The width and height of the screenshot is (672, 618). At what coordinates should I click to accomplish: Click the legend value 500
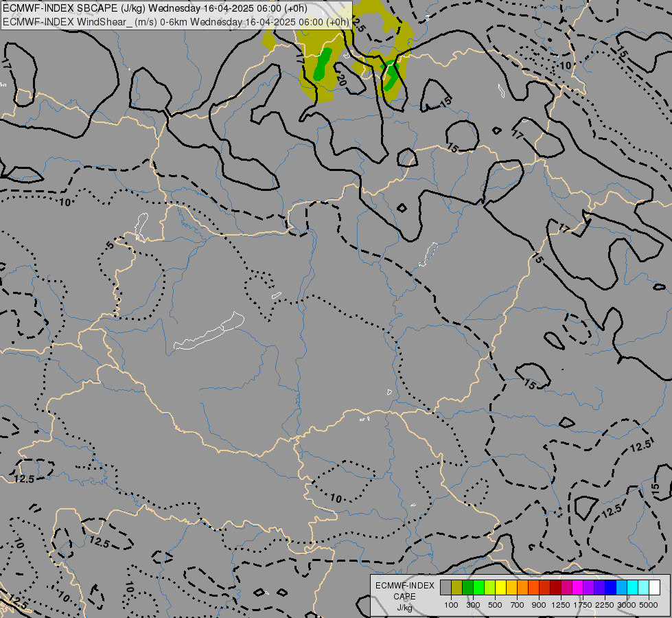click(x=495, y=605)
